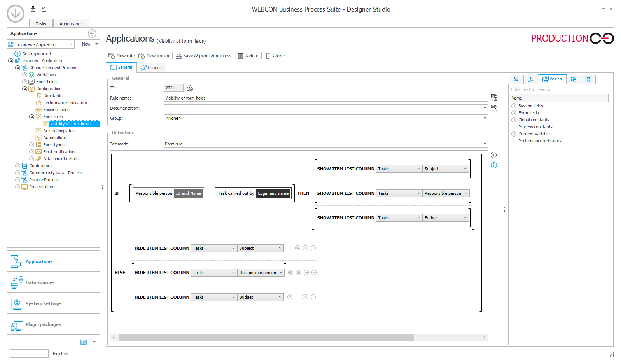Open translations for the Rule name field
The width and height of the screenshot is (621, 364).
point(494,98)
